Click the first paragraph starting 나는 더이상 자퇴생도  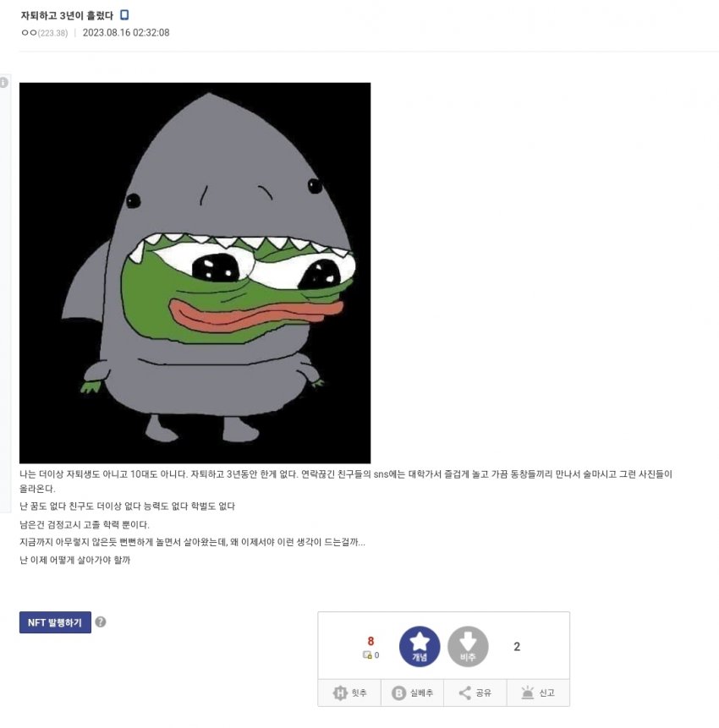pyautogui.click(x=346, y=481)
